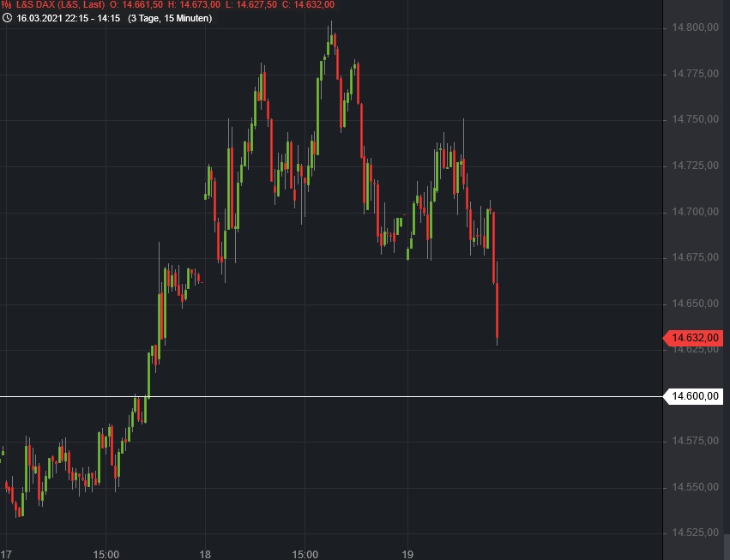
Task: Select the 19 session label on time axis
Action: [409, 554]
